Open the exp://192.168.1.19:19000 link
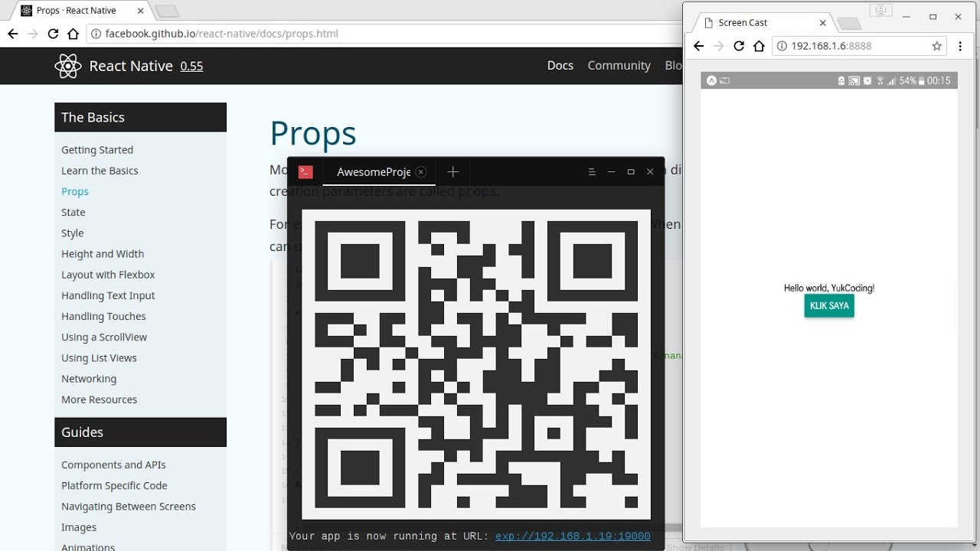The image size is (980, 551). pos(573,536)
